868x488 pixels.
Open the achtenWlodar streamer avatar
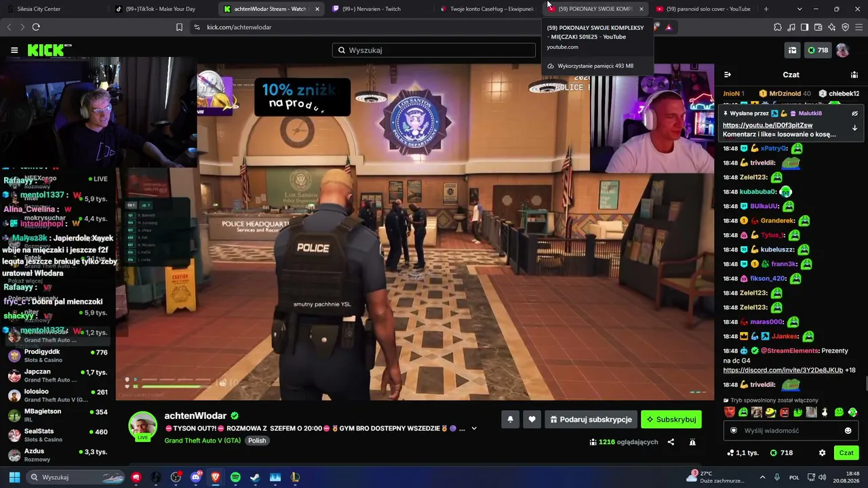pos(143,426)
